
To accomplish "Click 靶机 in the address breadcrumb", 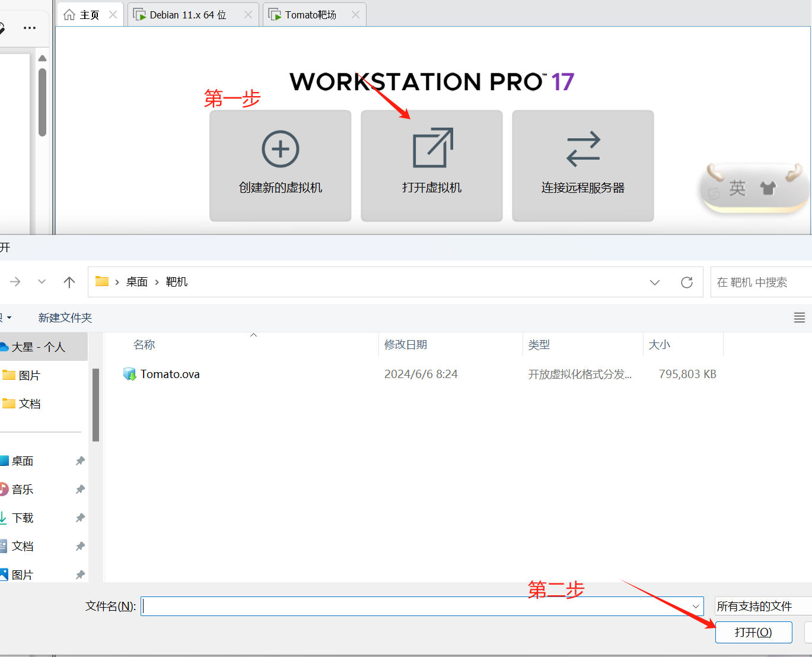I will coord(177,282).
